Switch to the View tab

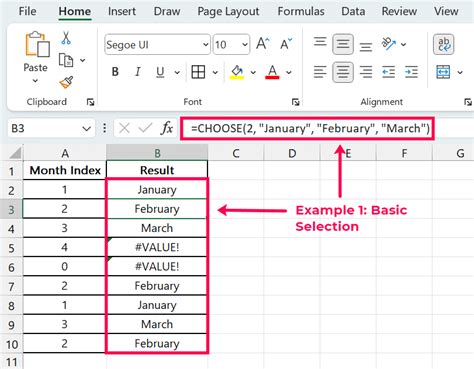pos(446,11)
